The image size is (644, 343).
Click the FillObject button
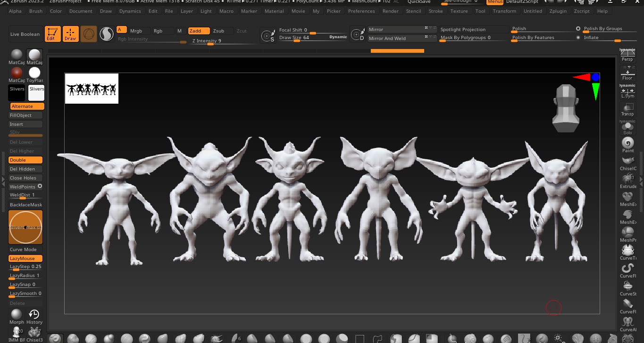coord(26,115)
